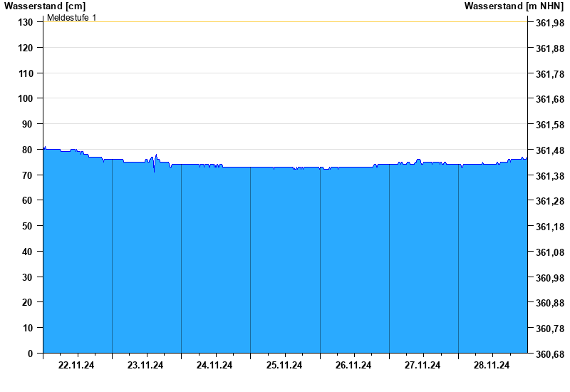Viewport: 570px width, 392px height.
Task: Select the 27.11.24 date marker
Action: [x=423, y=366]
